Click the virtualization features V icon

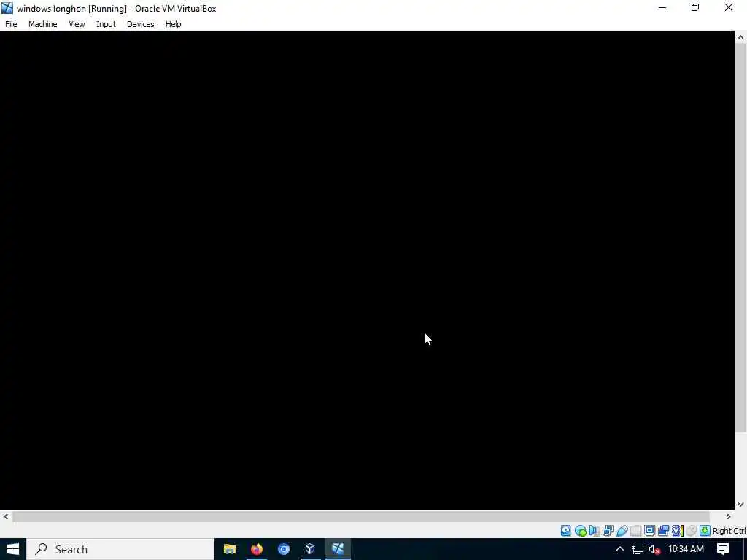click(x=676, y=531)
